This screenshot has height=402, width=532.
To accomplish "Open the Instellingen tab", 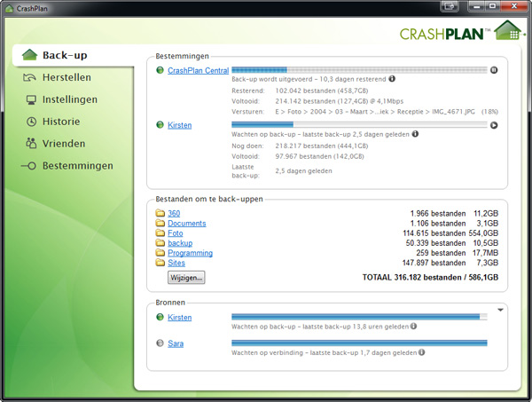I will coord(69,99).
